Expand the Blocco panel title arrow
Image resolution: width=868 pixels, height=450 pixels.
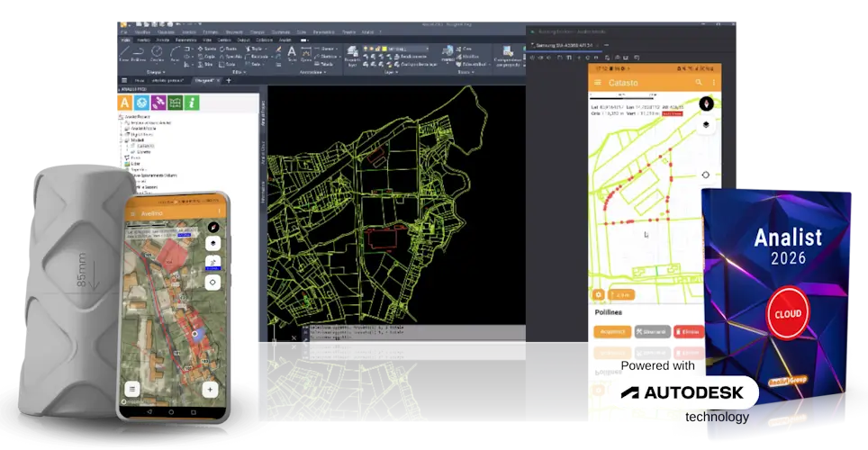point(474,72)
